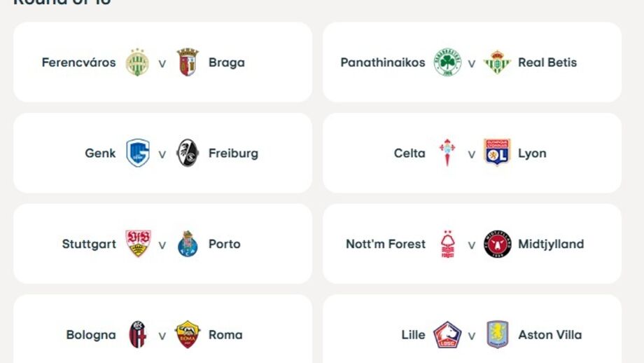Click the Braga club crest
The image size is (644, 363).
coord(187,62)
